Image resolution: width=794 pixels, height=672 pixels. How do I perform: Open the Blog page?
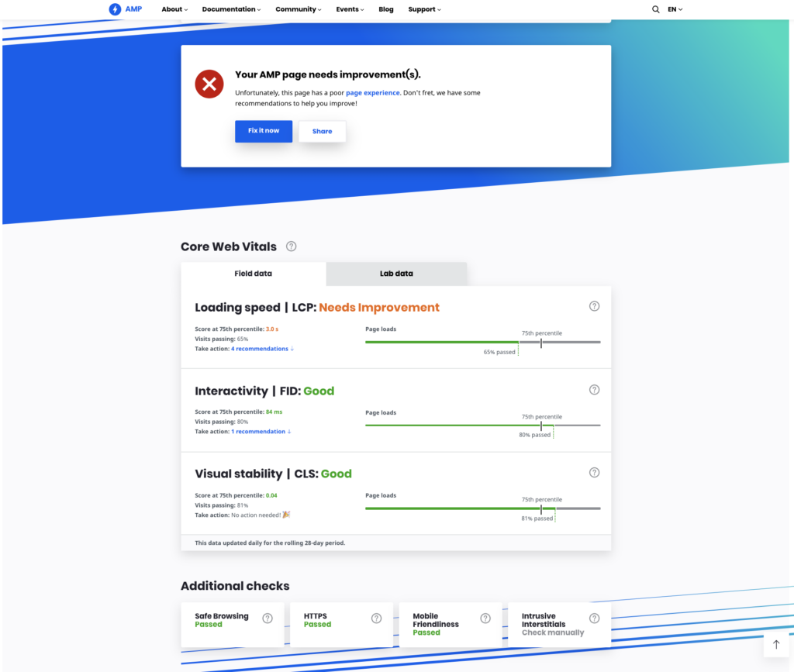click(386, 9)
